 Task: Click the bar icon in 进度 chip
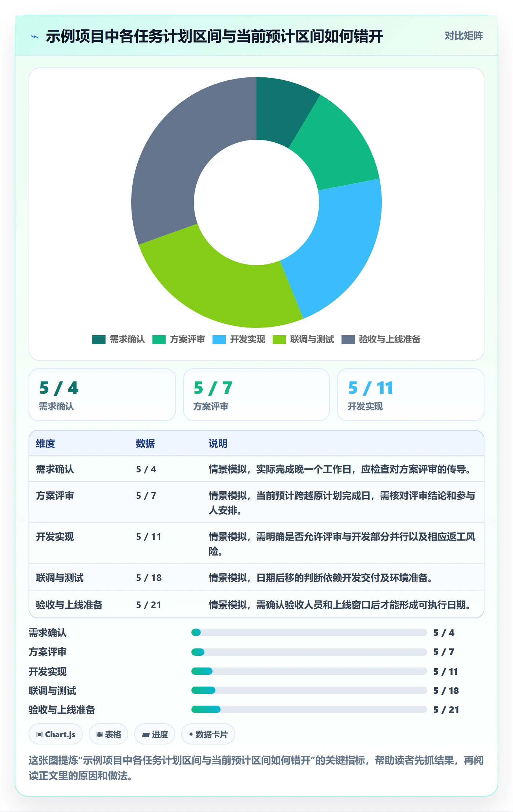[146, 735]
